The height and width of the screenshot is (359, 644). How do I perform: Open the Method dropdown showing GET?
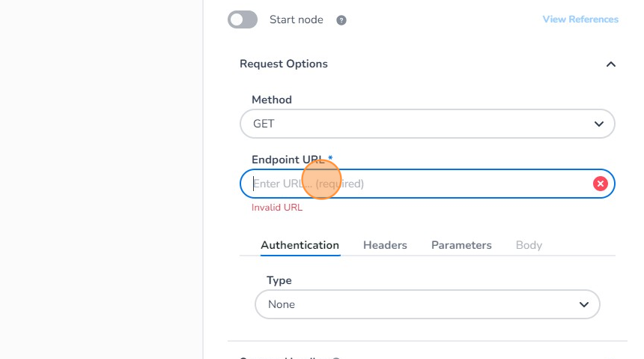419,124
